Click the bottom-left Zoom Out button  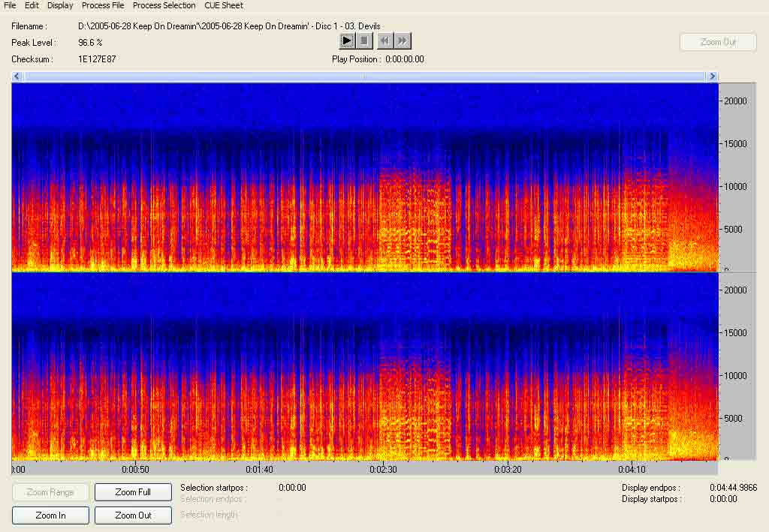133,515
